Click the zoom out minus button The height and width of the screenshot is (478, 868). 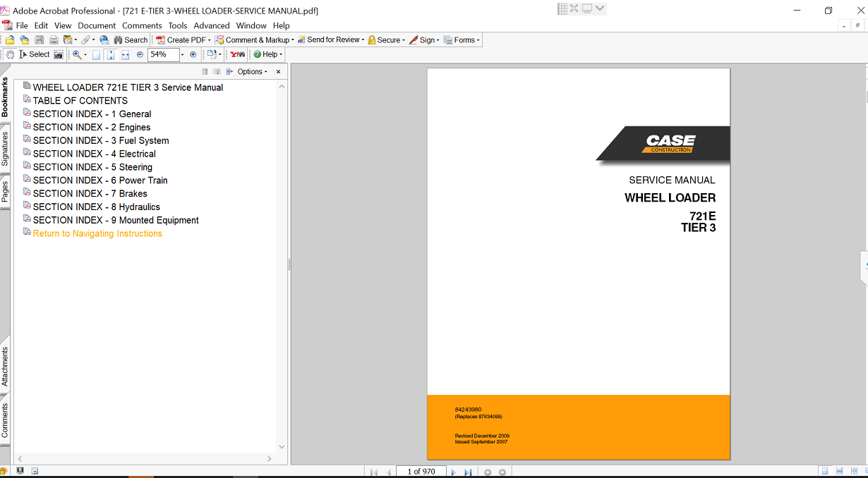(x=140, y=54)
